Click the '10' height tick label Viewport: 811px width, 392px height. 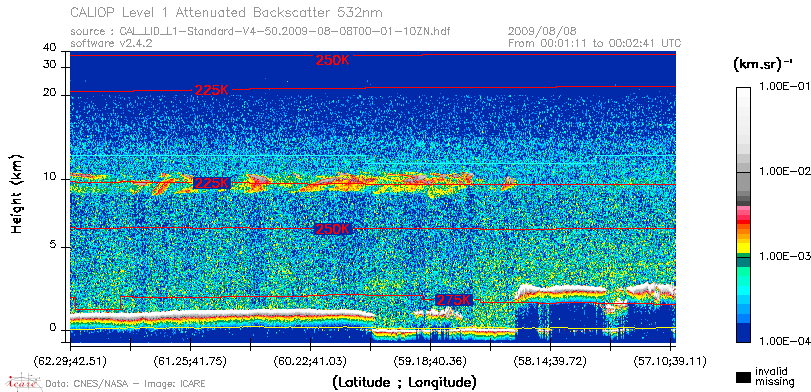point(50,177)
